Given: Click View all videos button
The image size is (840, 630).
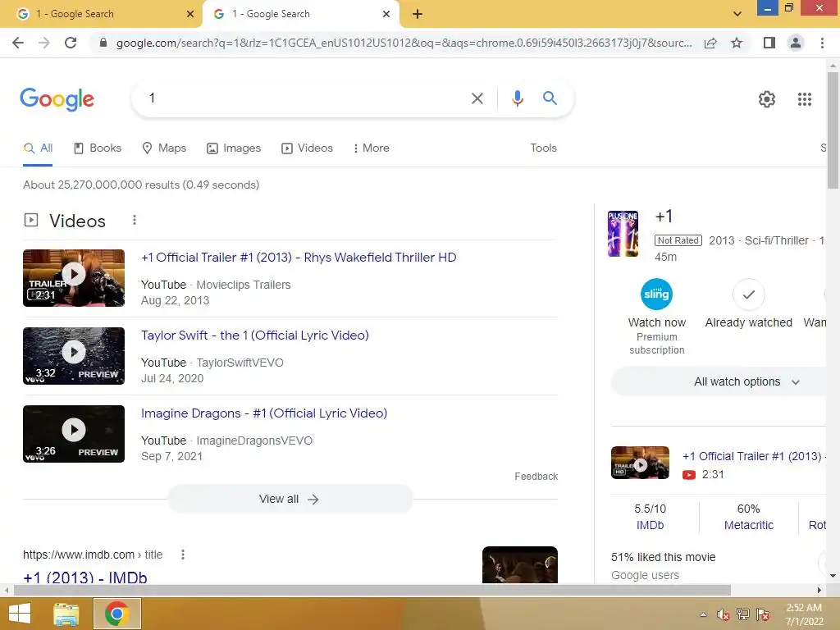Looking at the screenshot, I should coord(290,499).
